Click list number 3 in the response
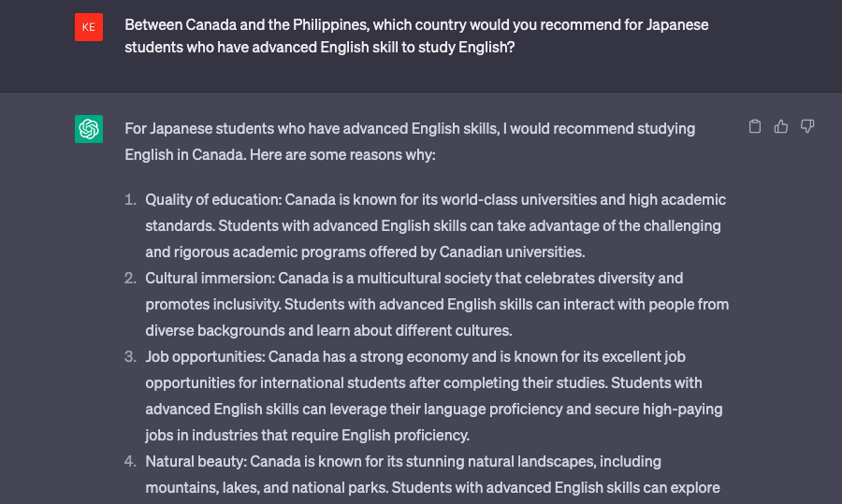This screenshot has height=504, width=842. [130, 356]
